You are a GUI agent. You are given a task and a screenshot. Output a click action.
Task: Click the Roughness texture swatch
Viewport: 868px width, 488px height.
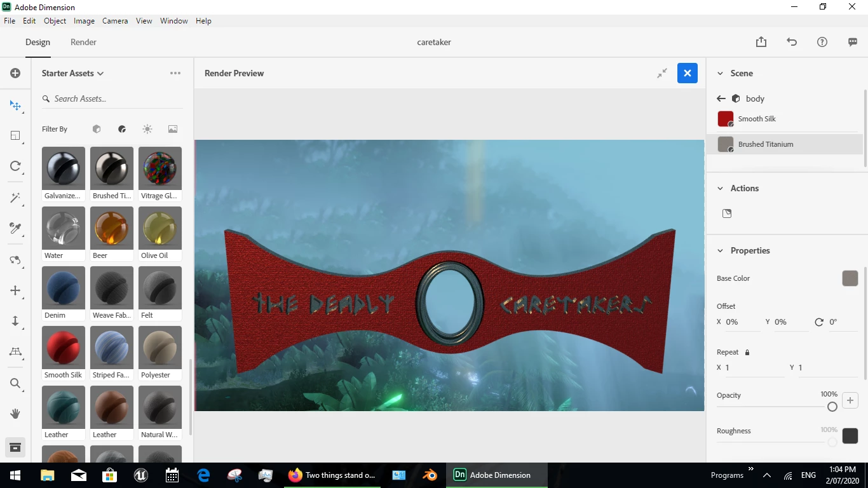click(850, 436)
